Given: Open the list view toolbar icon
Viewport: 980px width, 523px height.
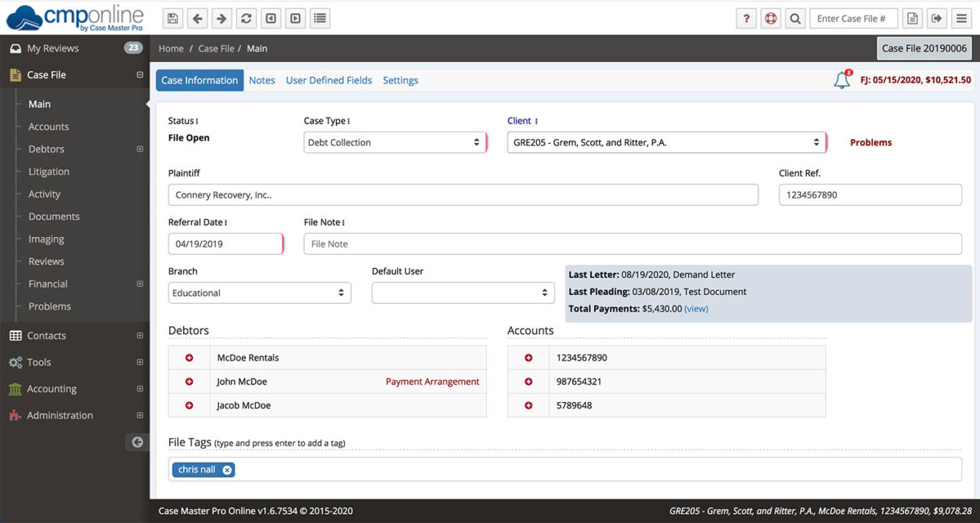Looking at the screenshot, I should pyautogui.click(x=320, y=18).
